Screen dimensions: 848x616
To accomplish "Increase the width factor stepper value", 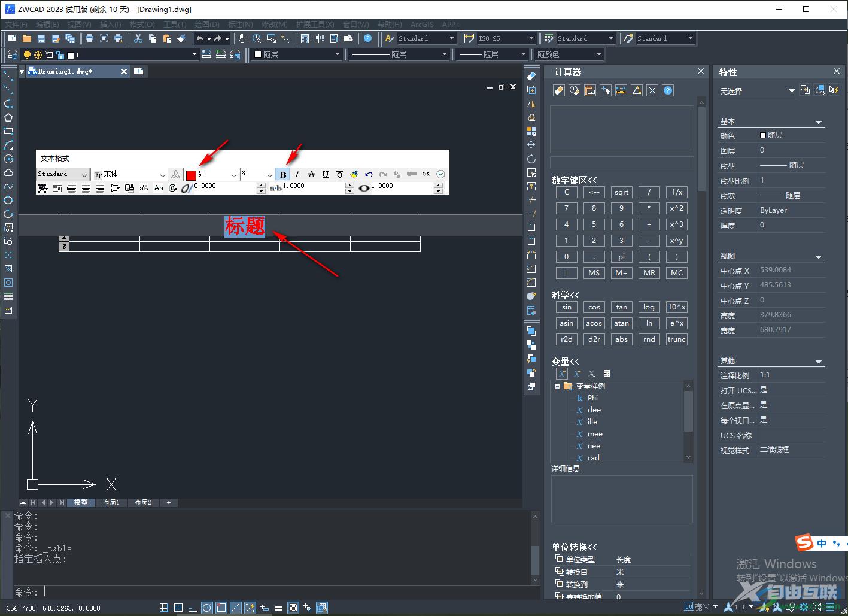I will pyautogui.click(x=439, y=185).
